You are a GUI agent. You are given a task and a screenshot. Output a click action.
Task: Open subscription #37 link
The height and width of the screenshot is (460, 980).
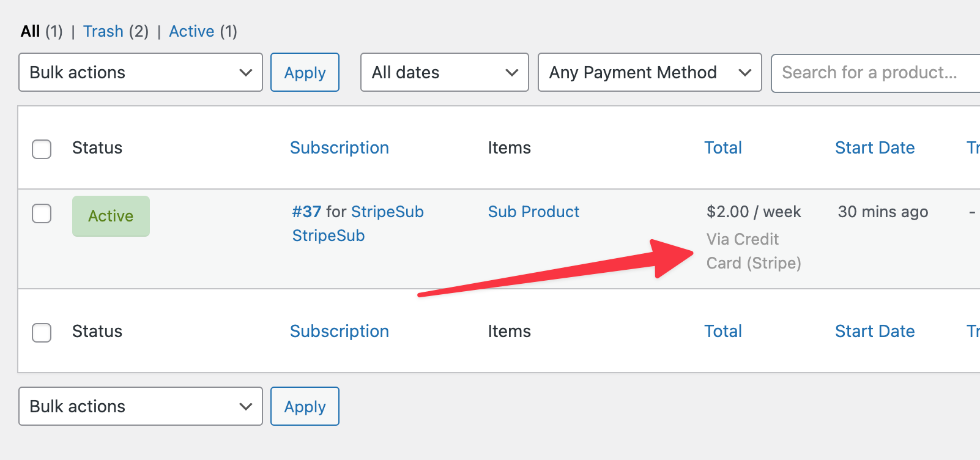[x=306, y=212]
